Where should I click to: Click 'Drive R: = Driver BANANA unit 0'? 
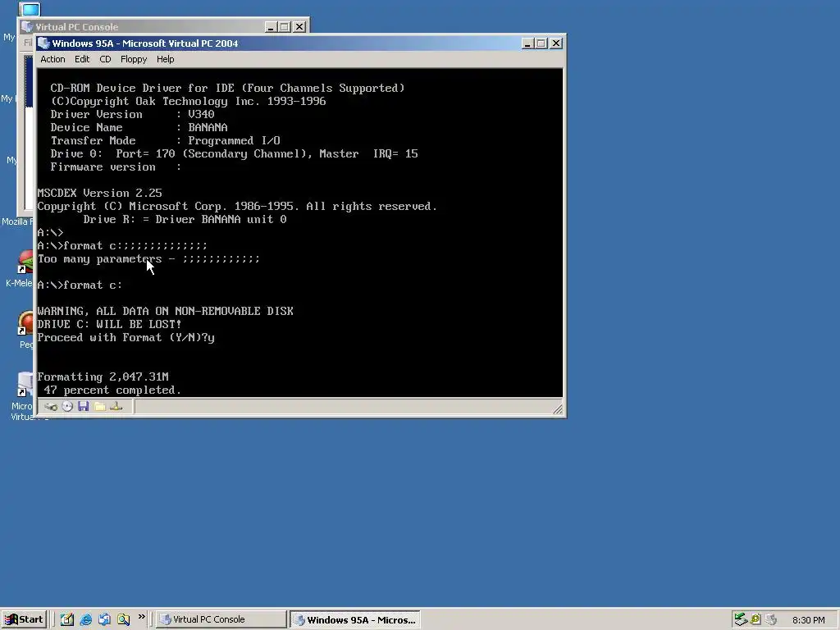(x=185, y=219)
